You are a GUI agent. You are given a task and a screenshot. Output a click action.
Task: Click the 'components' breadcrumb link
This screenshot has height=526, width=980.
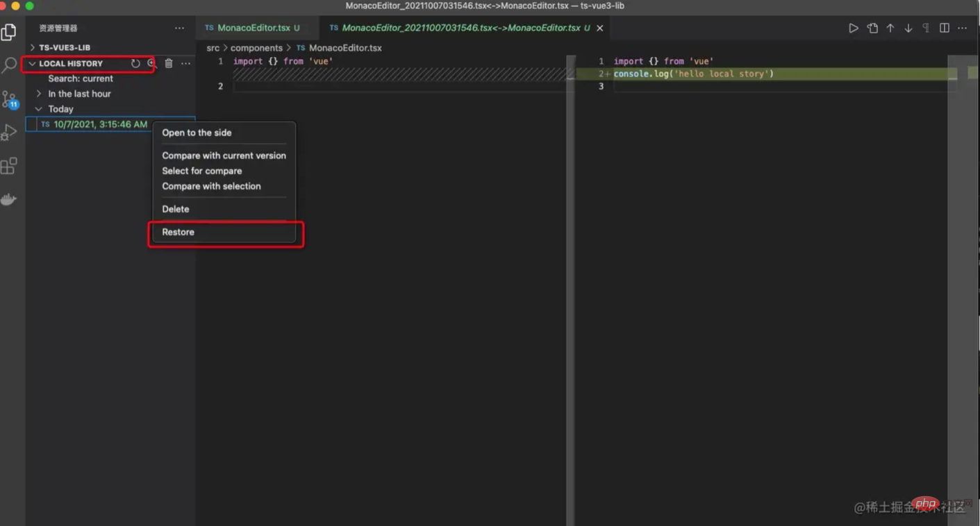[256, 48]
